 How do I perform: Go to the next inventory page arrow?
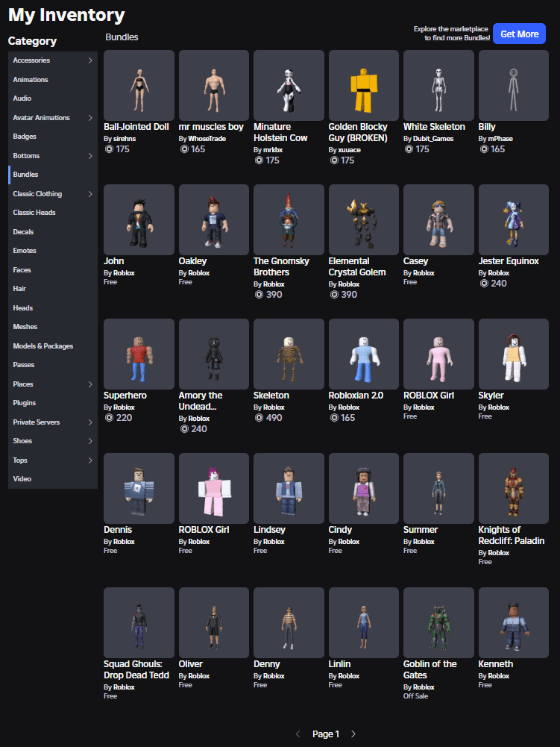[353, 734]
